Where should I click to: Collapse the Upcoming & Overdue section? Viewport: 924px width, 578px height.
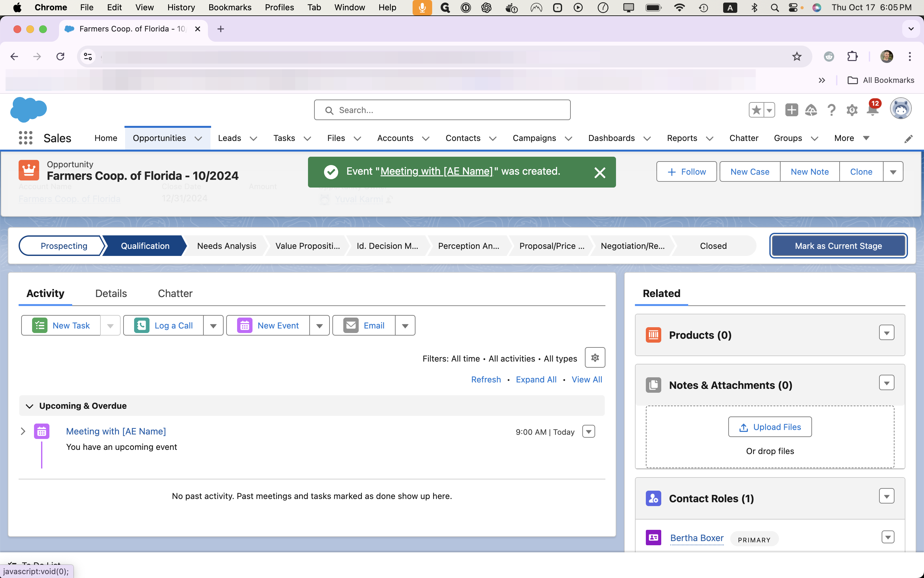pos(30,406)
